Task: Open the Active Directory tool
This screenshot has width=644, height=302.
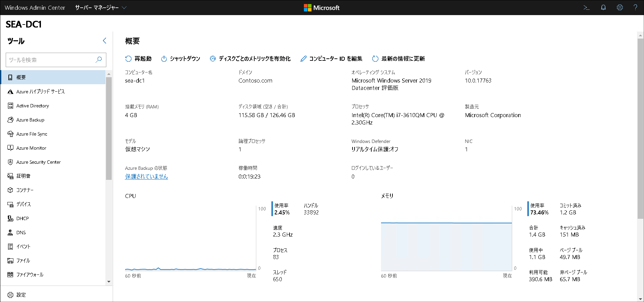Action: point(33,105)
